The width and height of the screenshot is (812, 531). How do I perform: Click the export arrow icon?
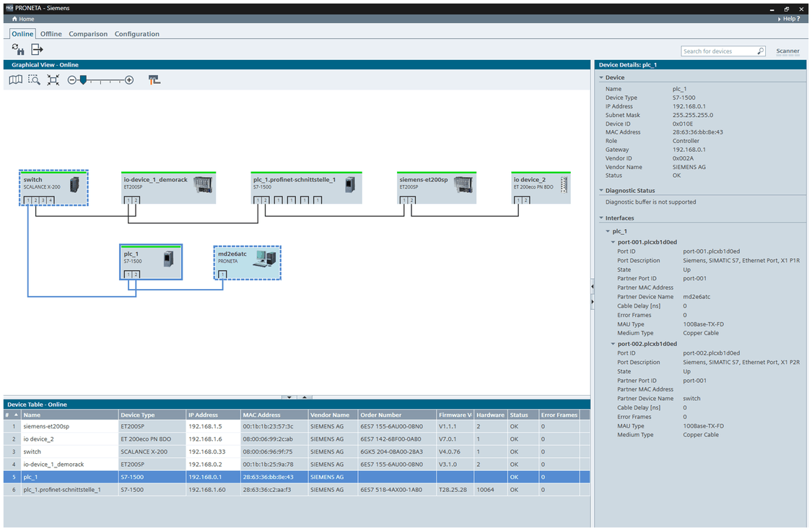click(x=37, y=49)
